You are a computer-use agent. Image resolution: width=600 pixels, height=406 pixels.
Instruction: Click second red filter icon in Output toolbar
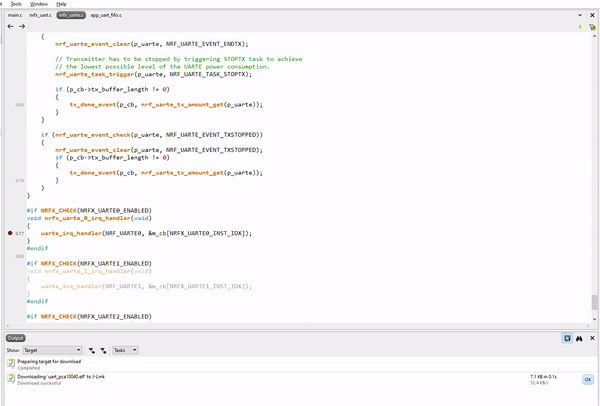click(103, 350)
